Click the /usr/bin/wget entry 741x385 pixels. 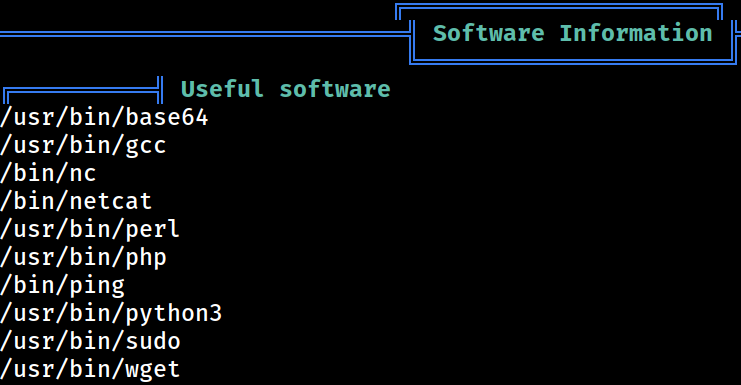[x=90, y=370]
